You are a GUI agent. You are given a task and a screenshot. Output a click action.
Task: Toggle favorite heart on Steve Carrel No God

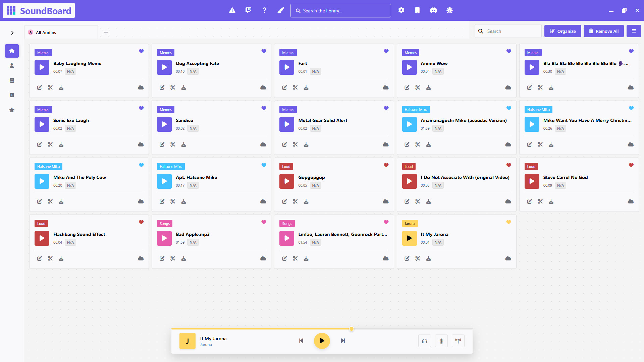click(x=631, y=165)
